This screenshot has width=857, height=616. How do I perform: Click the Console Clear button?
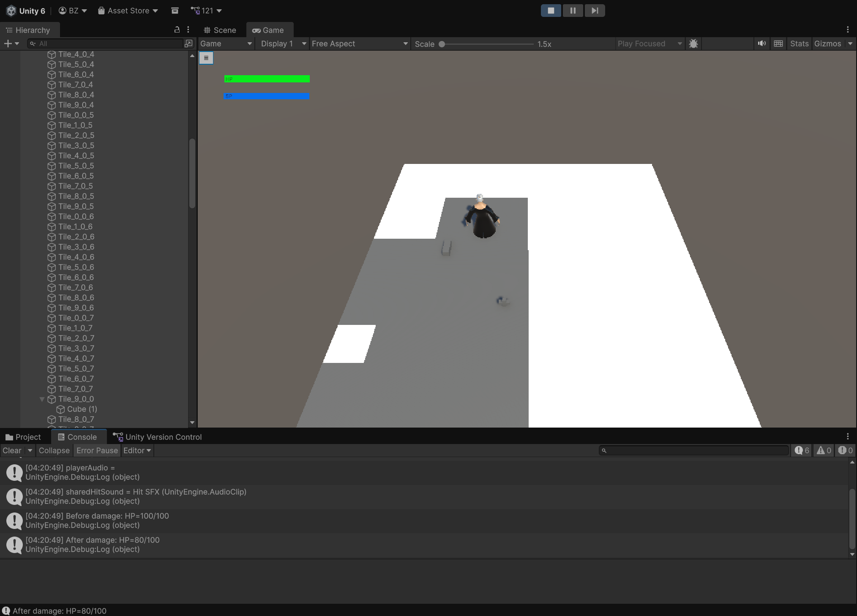pos(12,450)
